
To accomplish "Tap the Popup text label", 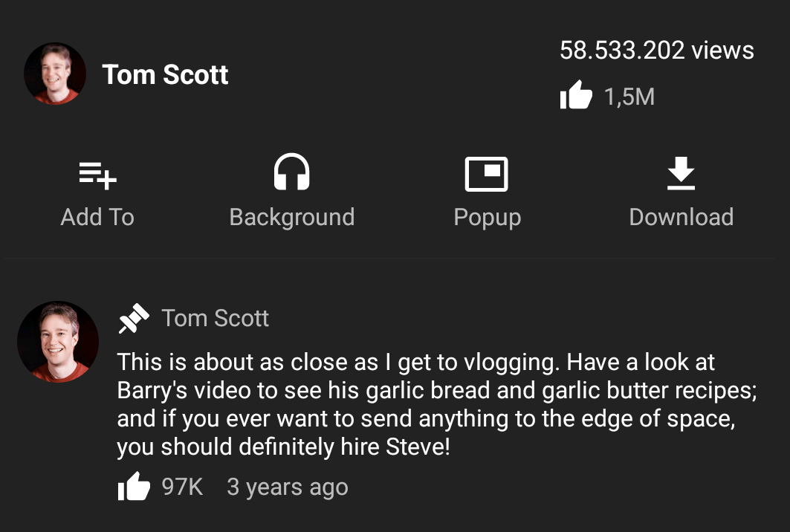I will 488,218.
